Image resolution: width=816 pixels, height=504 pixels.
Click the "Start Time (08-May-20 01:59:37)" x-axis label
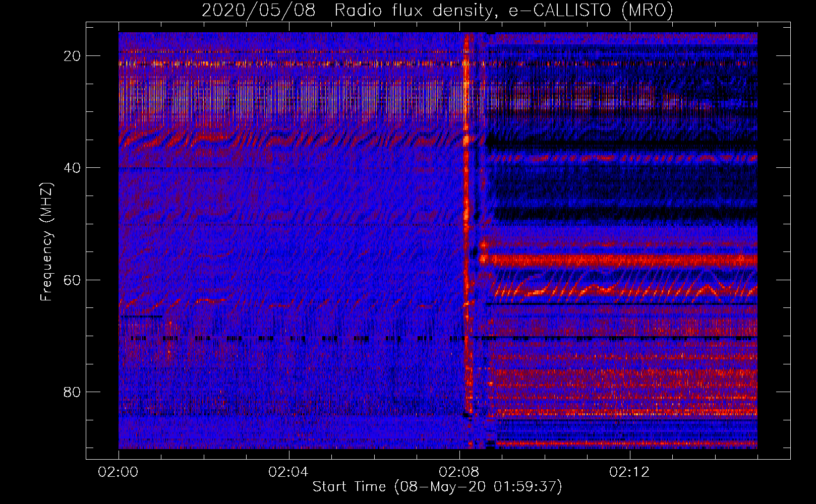pos(437,487)
